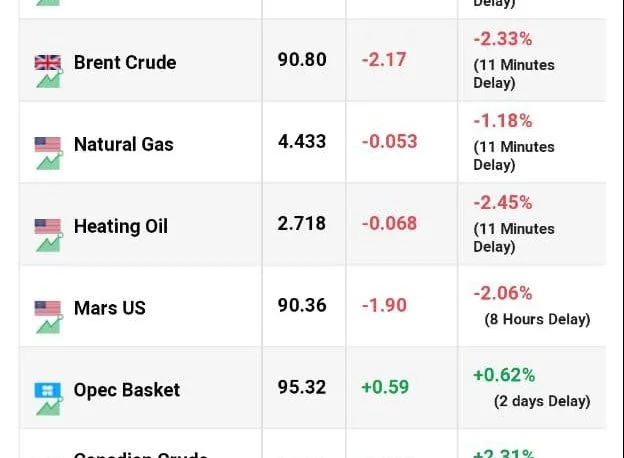The height and width of the screenshot is (458, 624).
Task: Select the Heating Oil name link
Action: pyautogui.click(x=121, y=226)
